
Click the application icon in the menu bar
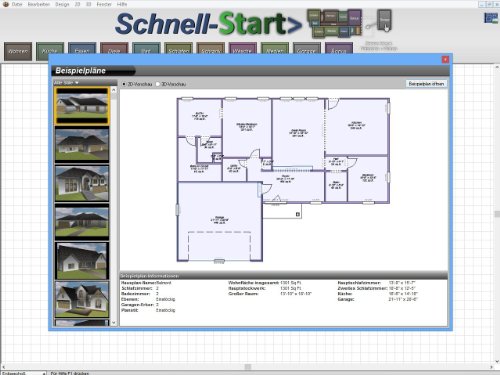(x=6, y=4)
